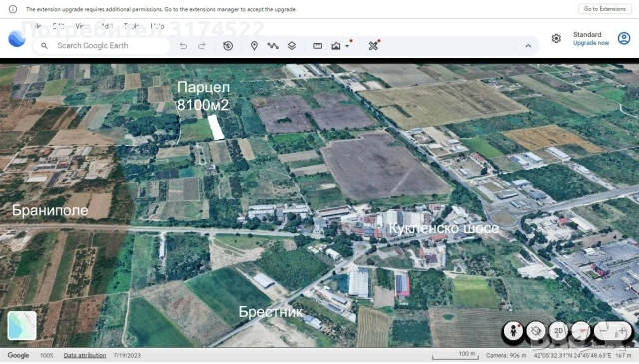Add a placemark pin
Image resolution: width=639 pixels, height=364 pixels.
pos(254,46)
